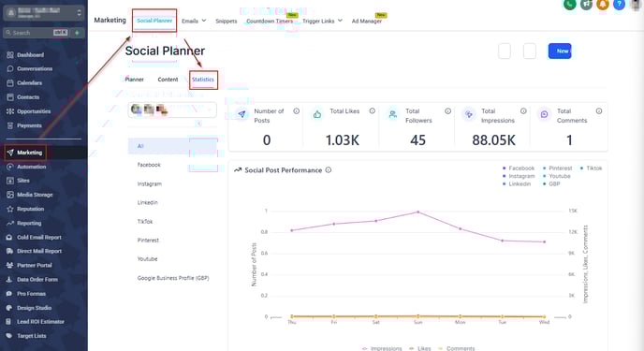Toggle Impressions series in bottom legend
This screenshot has width=644, height=351.
tap(382, 348)
